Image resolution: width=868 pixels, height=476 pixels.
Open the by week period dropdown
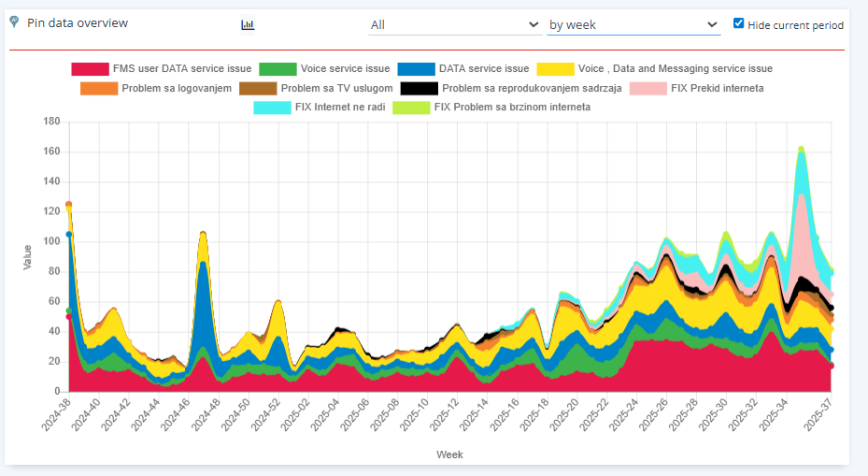click(x=633, y=24)
